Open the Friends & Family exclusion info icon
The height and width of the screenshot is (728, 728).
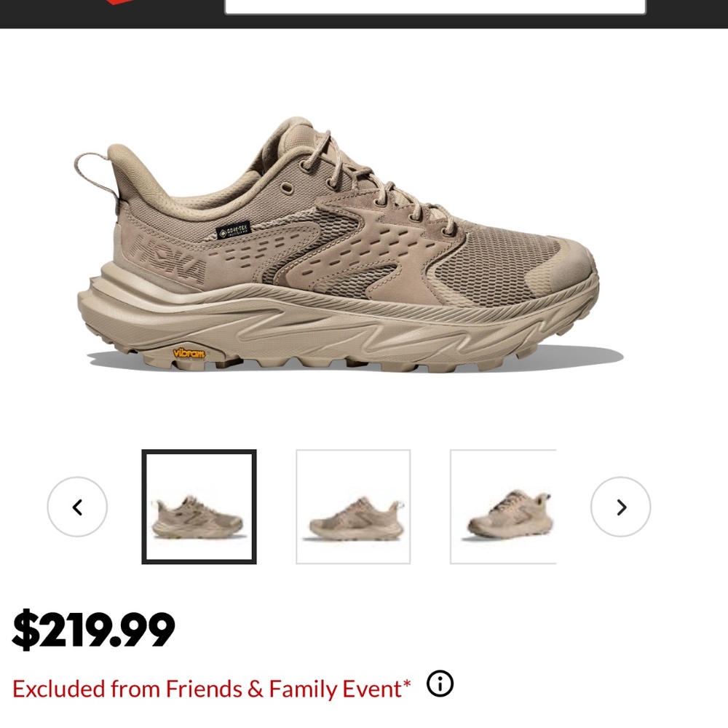(440, 684)
